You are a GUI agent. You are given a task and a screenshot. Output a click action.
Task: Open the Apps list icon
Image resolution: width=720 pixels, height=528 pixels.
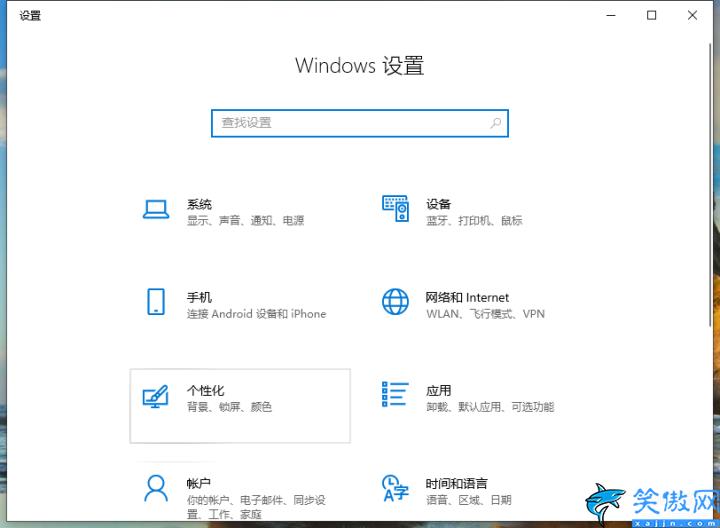coord(395,394)
